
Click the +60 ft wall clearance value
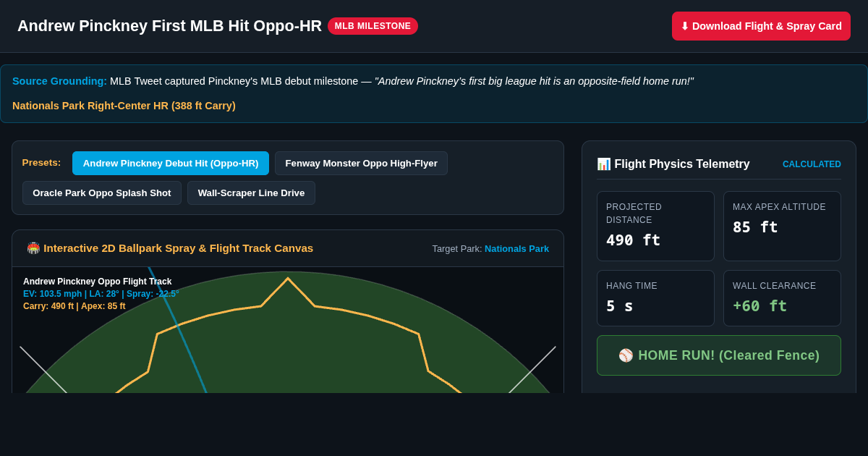759,306
